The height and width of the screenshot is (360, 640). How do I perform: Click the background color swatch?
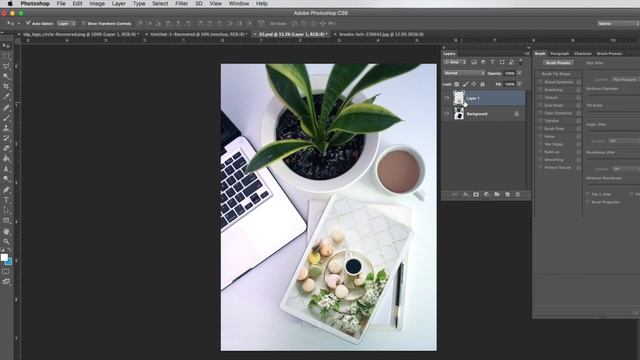tap(9, 262)
